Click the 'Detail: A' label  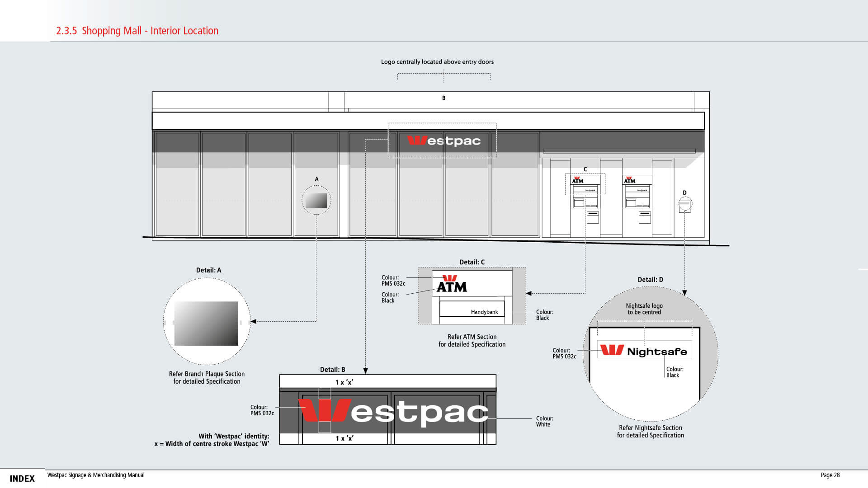[x=208, y=270]
